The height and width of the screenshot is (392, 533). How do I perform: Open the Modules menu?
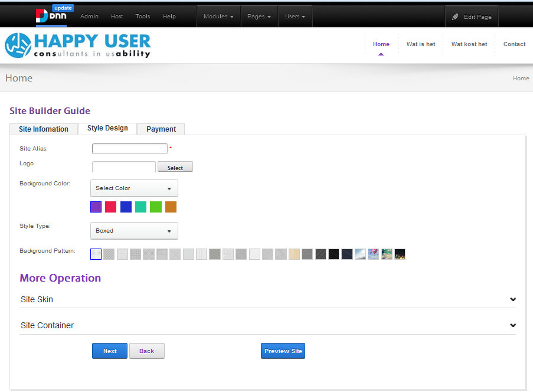click(218, 17)
